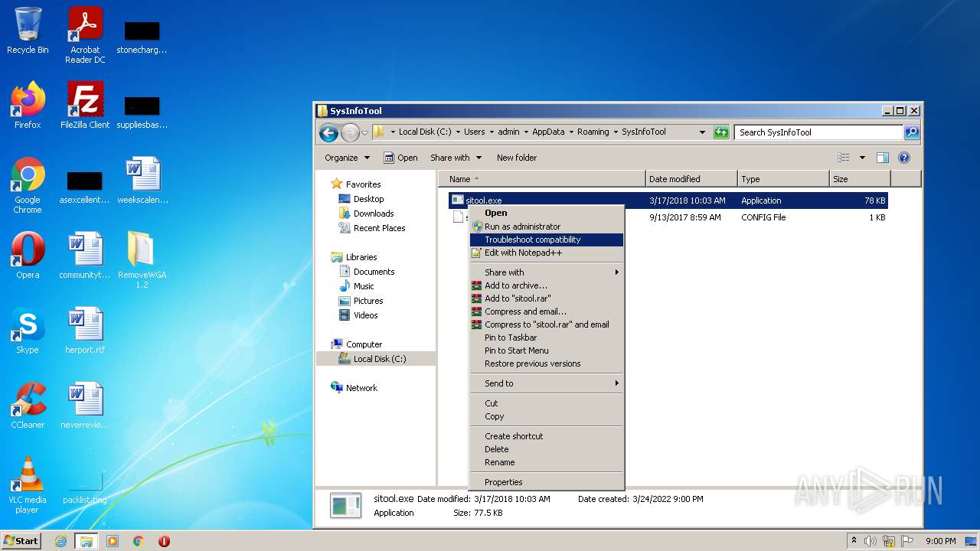Click the New folder button
This screenshot has height=551, width=980.
coord(517,158)
